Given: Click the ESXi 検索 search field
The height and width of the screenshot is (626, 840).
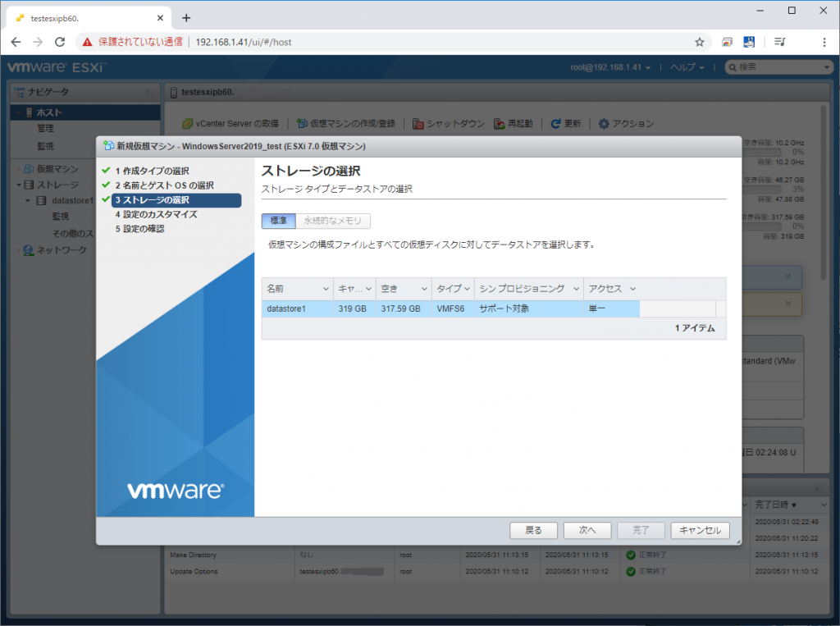Looking at the screenshot, I should click(x=778, y=67).
